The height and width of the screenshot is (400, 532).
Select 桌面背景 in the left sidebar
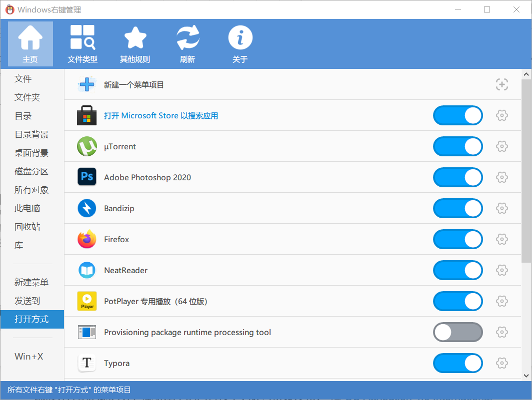(31, 153)
